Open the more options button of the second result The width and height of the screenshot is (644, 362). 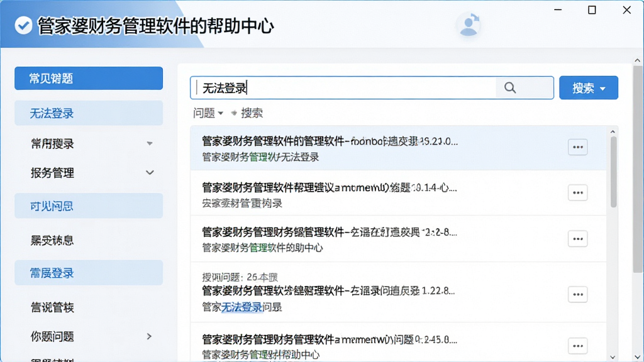(578, 192)
